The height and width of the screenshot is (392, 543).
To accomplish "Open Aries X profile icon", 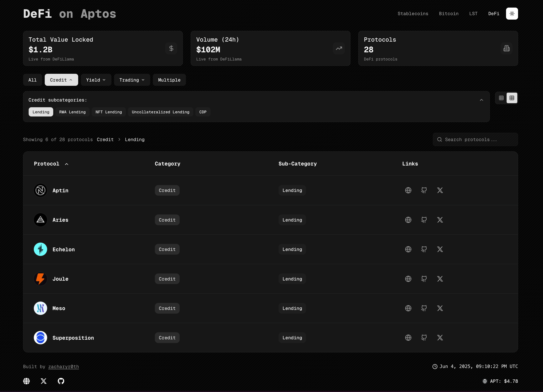I will click(440, 220).
